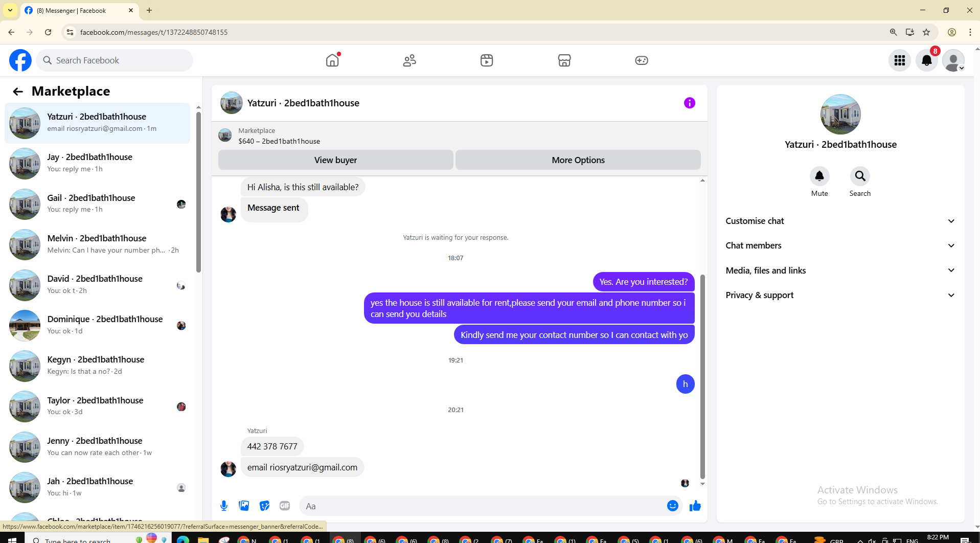Viewport: 980px width, 543px height.
Task: Click the back arrow beside Marketplace
Action: pos(18,92)
